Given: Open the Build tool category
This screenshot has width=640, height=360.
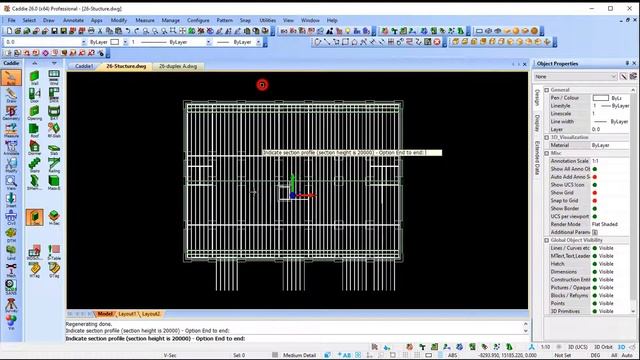Looking at the screenshot, I should [x=11, y=78].
